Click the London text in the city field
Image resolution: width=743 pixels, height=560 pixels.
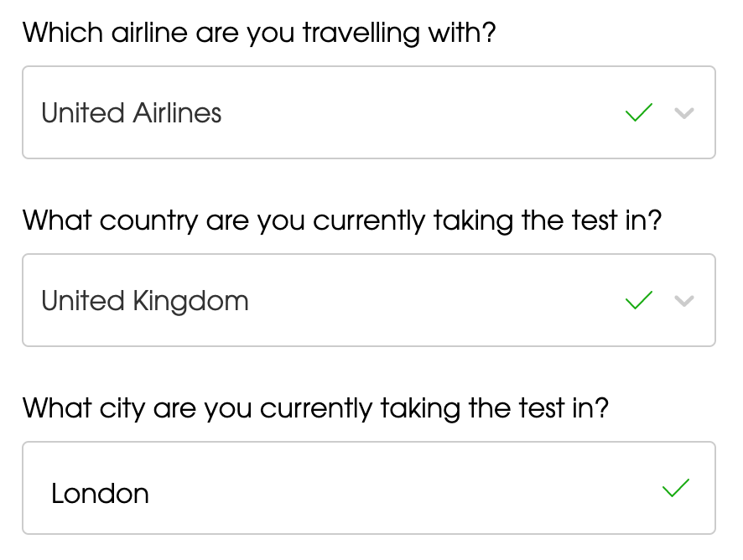point(100,494)
